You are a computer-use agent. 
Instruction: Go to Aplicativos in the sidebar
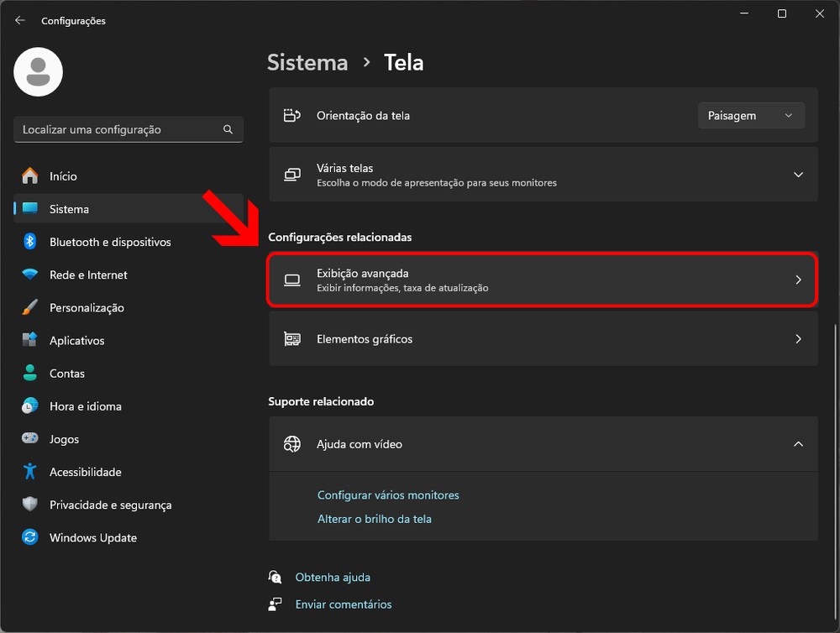coord(76,341)
